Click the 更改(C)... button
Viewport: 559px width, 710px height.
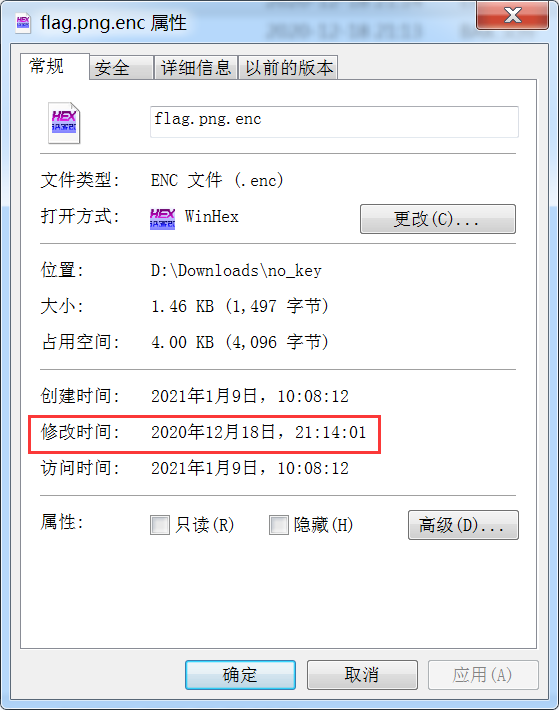point(438,219)
